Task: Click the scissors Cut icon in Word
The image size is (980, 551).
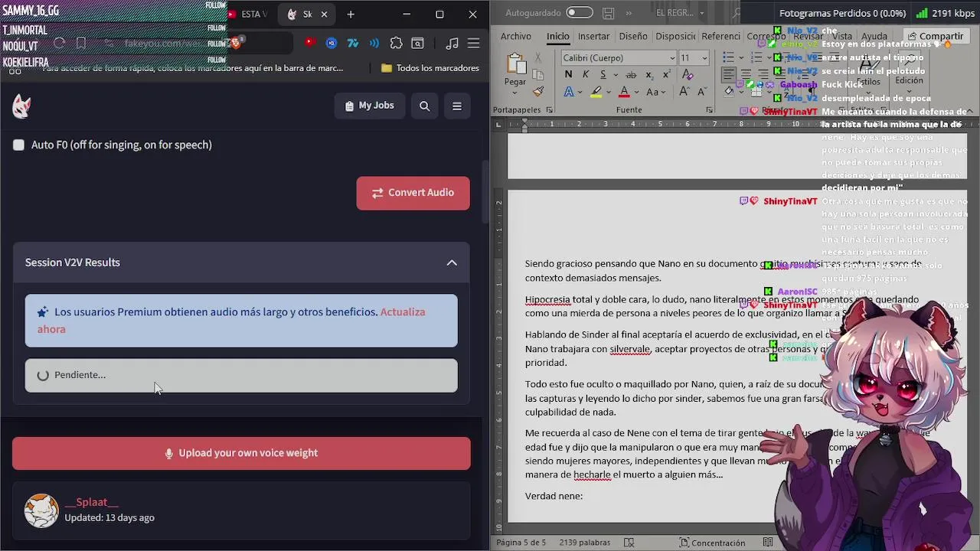Action: coord(538,58)
